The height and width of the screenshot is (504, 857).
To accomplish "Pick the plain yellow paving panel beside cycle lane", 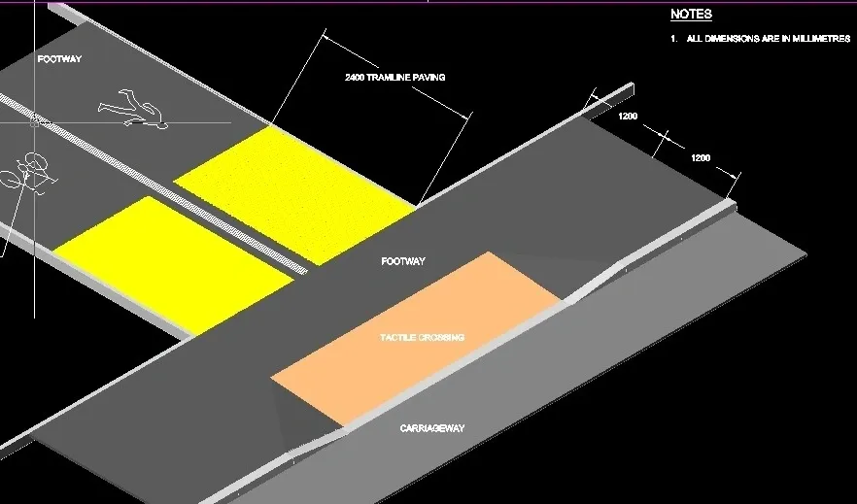I will 174,264.
